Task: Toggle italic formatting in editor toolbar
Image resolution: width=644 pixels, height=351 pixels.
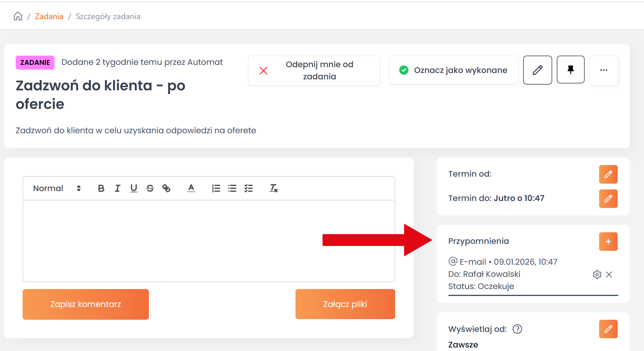Action: tap(117, 189)
